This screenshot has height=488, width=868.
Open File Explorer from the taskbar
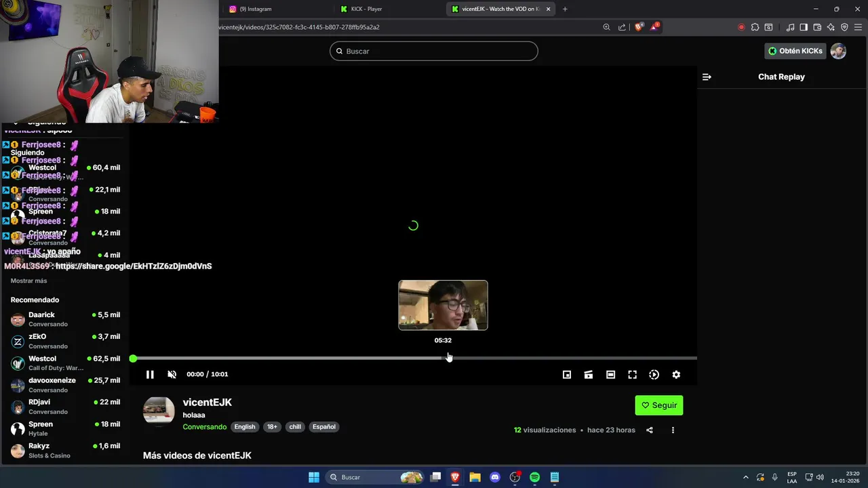coord(475,477)
